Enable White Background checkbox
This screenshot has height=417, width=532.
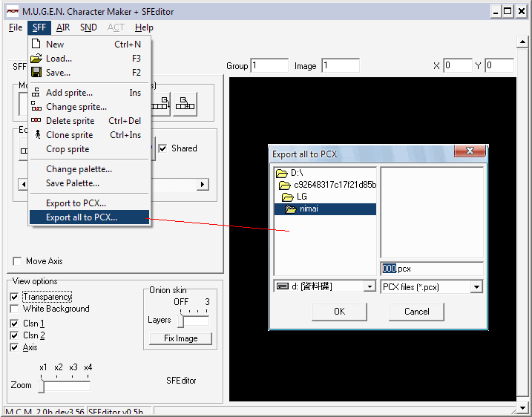[14, 309]
